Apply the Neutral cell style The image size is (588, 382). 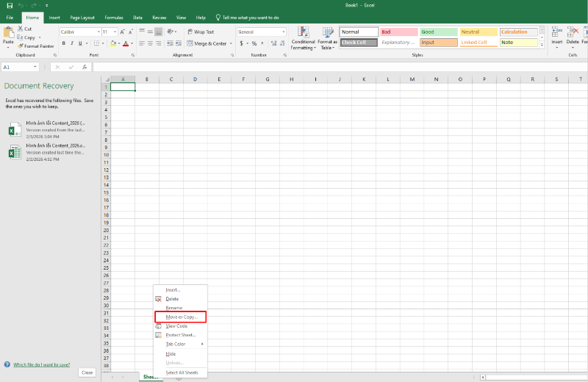479,32
